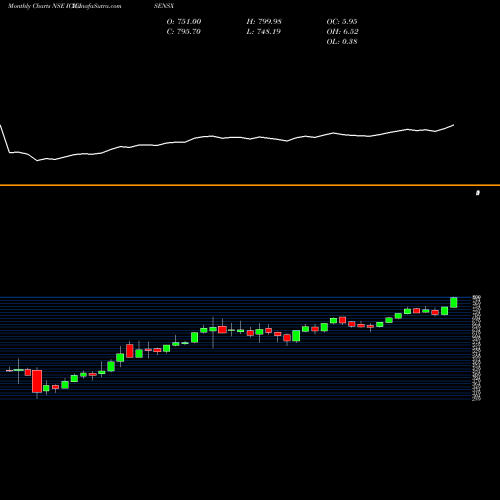Select the tall red candle near the chart bottom-left
The width and height of the screenshot is (500, 500).
[x=37, y=381]
